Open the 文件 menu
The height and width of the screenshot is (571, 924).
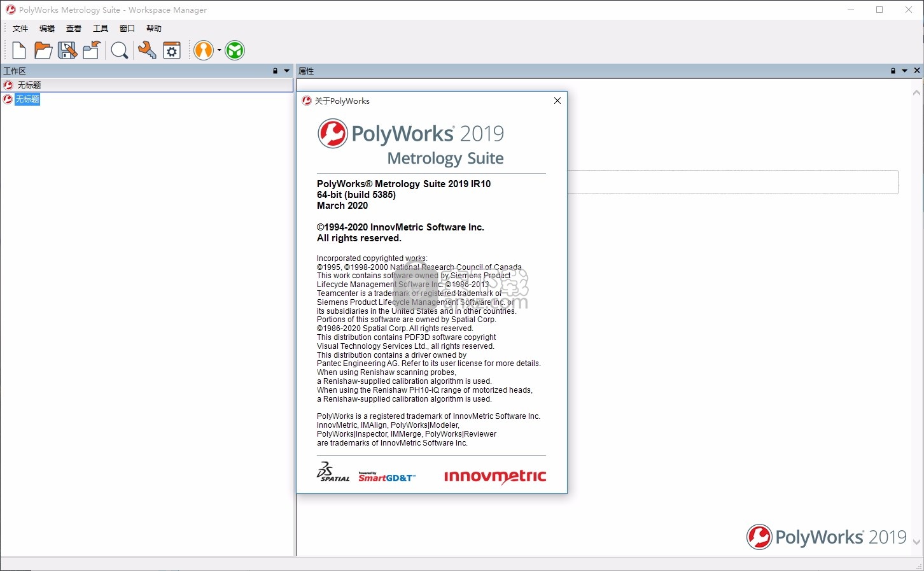point(20,29)
